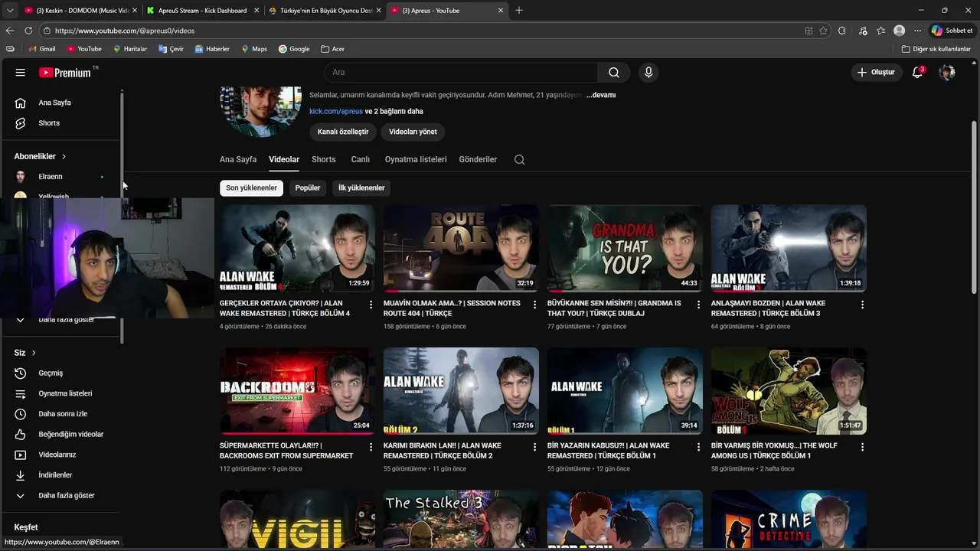This screenshot has height=551, width=980.
Task: Switch to Canlı channel tab
Action: (x=361, y=160)
